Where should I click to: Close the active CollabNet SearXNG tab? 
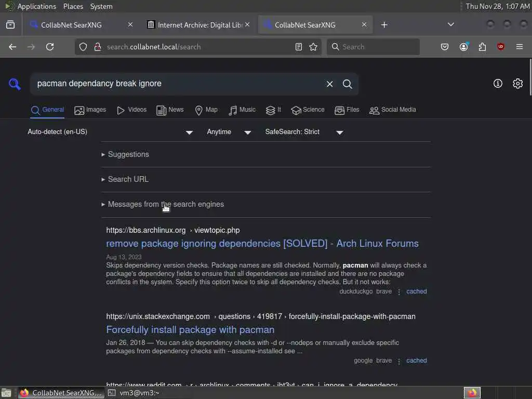[x=364, y=24]
